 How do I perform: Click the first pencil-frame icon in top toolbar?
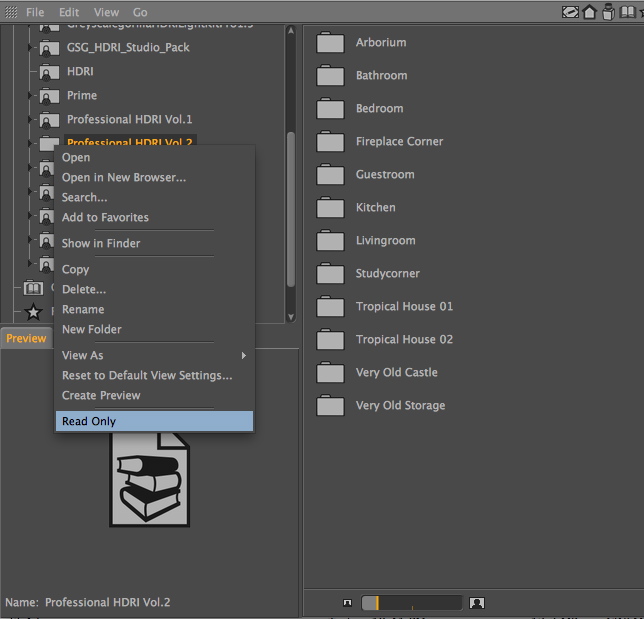tap(570, 12)
